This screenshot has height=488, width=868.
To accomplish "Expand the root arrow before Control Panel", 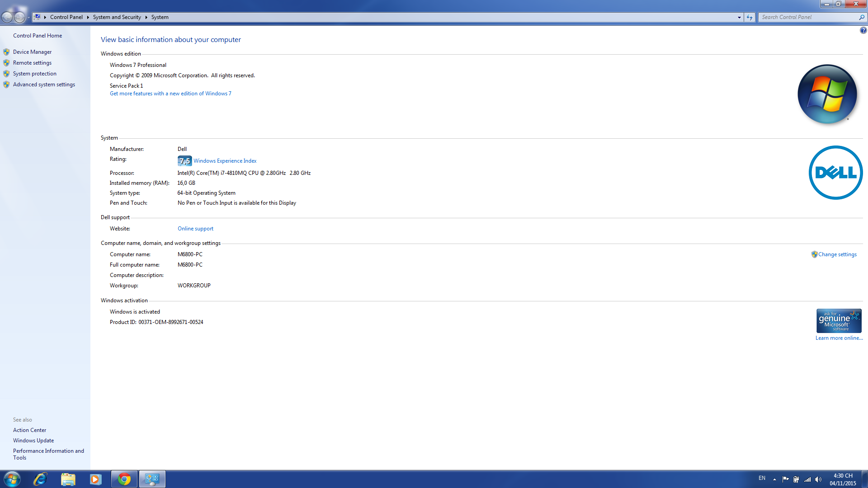I will click(x=45, y=17).
